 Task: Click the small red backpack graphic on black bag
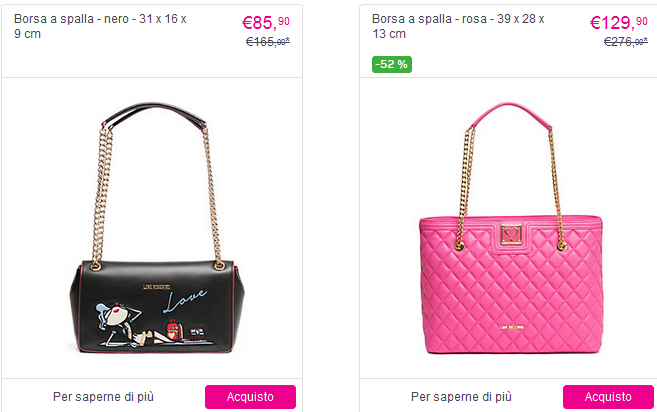173,329
